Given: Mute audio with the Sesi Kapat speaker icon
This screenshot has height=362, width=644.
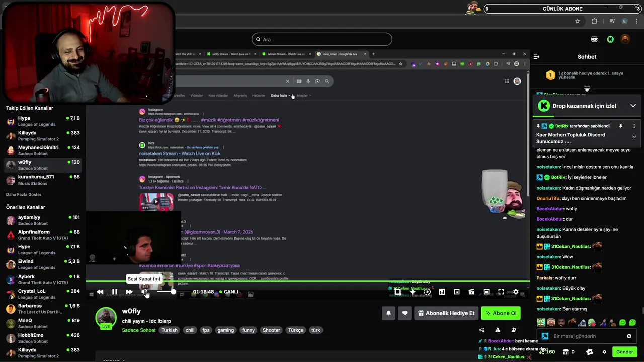Looking at the screenshot, I should (145, 292).
